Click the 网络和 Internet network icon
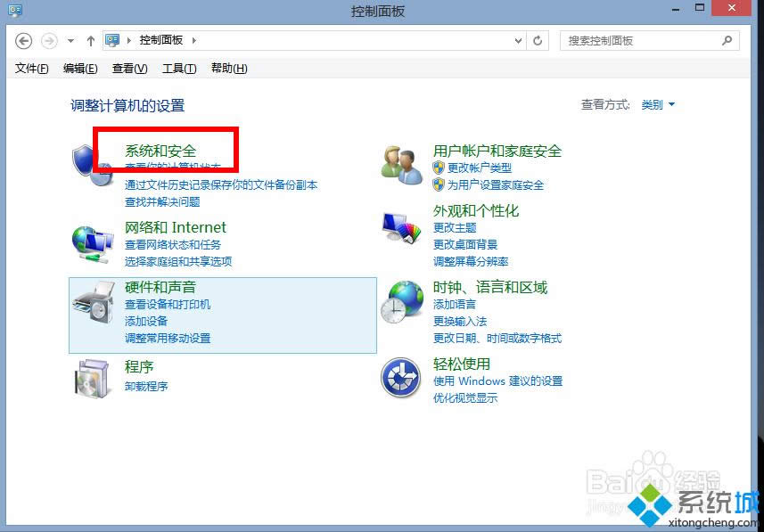This screenshot has height=532, width=764. 94,242
